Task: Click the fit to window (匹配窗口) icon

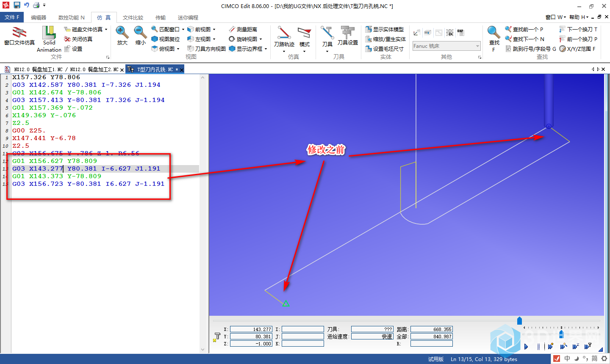Action: pyautogui.click(x=155, y=29)
